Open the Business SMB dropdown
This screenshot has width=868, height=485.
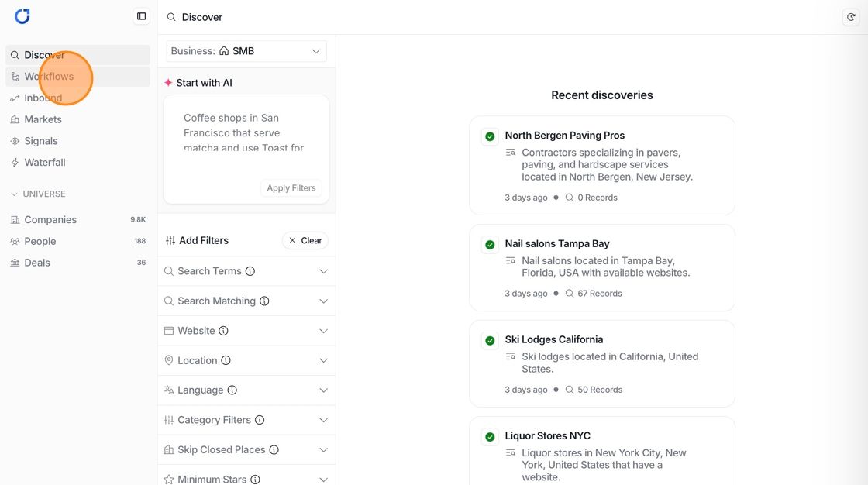click(x=246, y=51)
